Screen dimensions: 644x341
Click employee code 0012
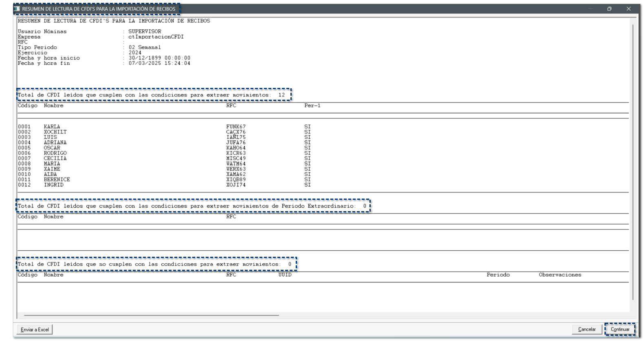24,185
